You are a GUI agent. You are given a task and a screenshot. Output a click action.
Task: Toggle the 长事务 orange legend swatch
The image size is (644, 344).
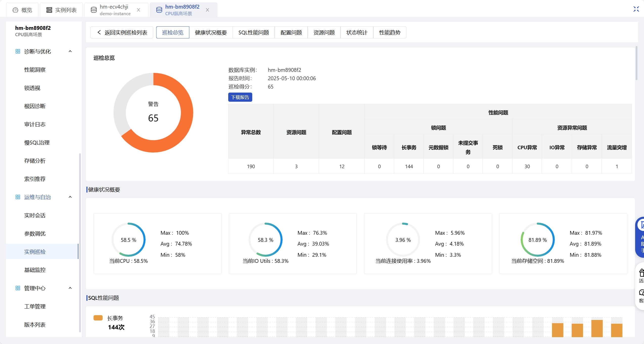(x=98, y=318)
